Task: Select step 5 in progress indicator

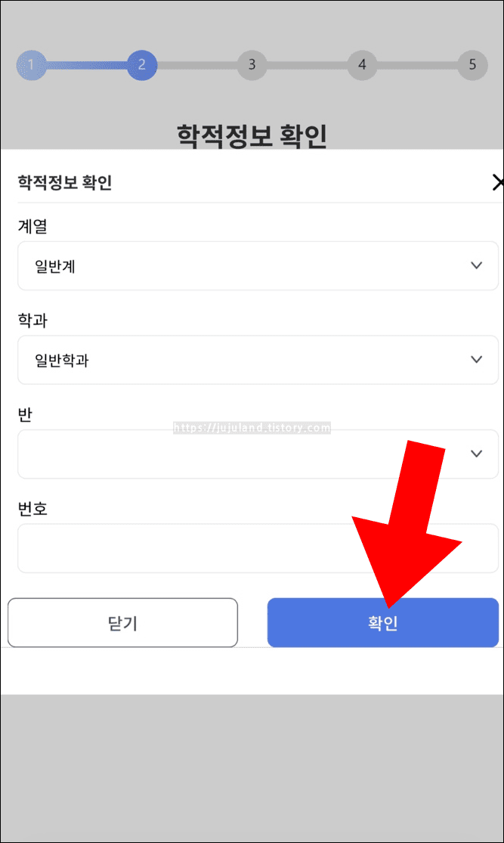Action: [472, 65]
